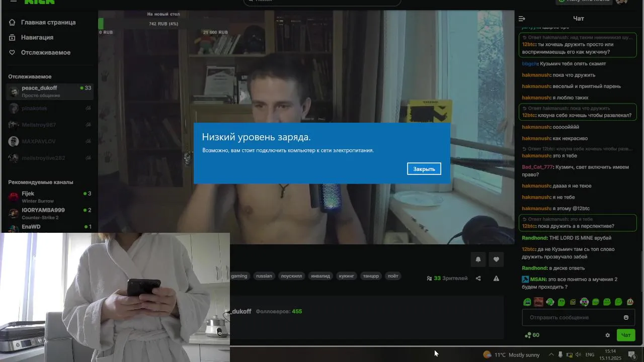Click the donation goal progress bar
Screen dimensions: 644x362
point(164,24)
